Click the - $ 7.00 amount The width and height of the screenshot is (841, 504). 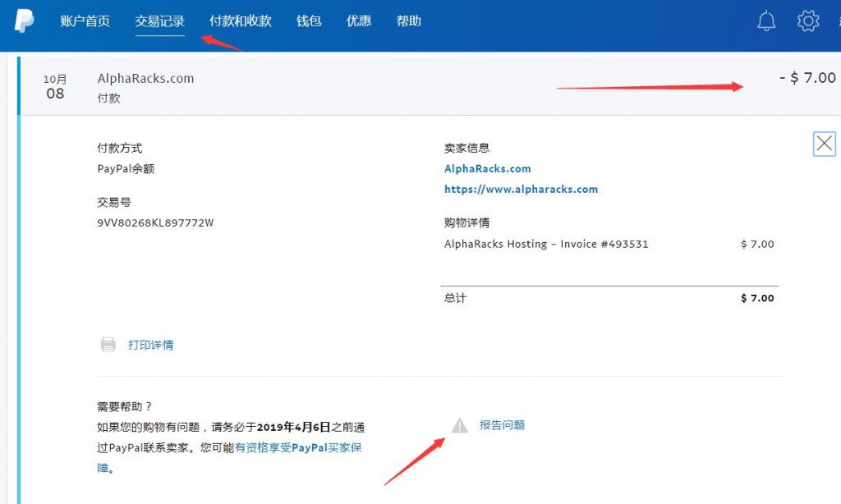807,78
